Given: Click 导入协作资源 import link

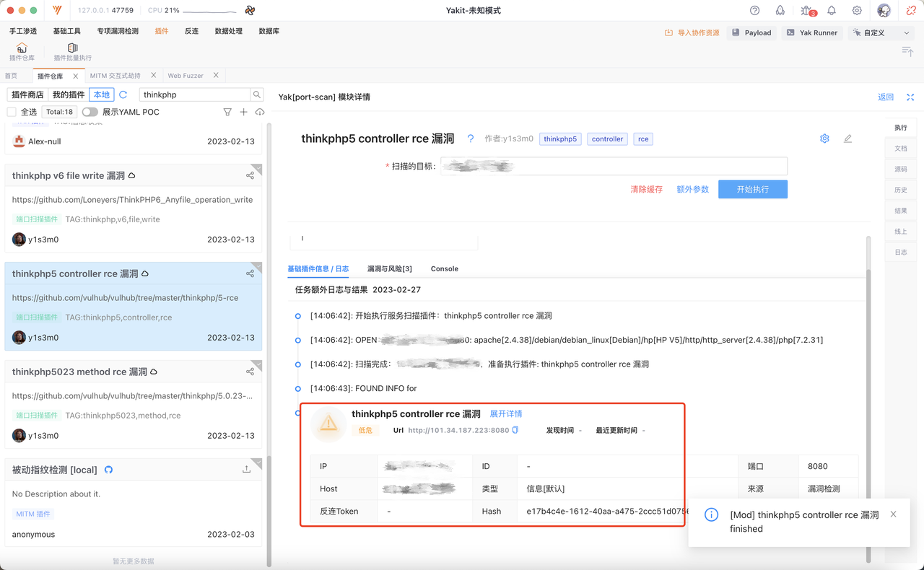Looking at the screenshot, I should coord(692,32).
